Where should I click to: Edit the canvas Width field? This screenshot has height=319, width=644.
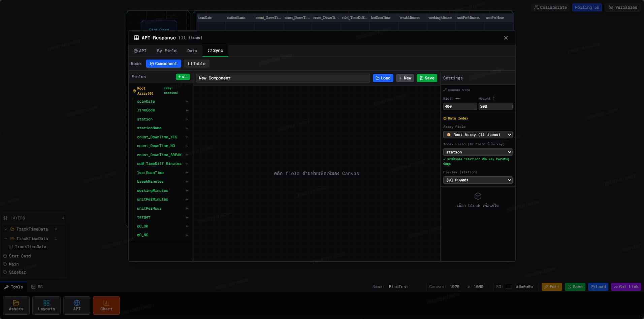click(460, 106)
